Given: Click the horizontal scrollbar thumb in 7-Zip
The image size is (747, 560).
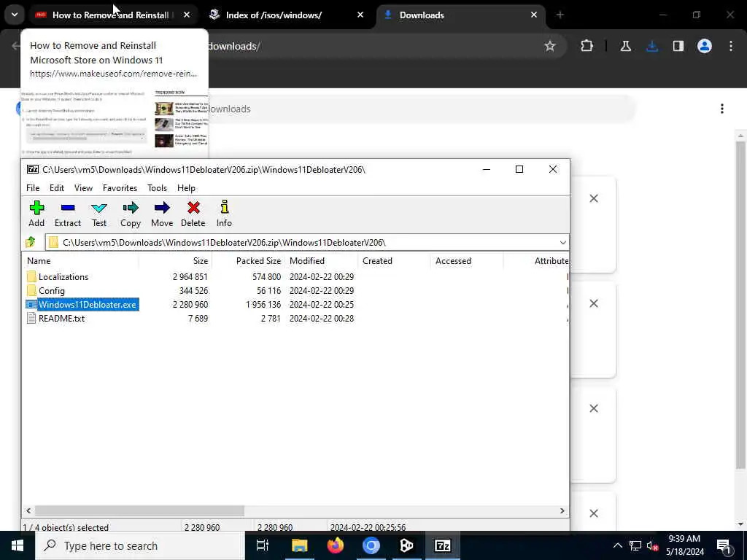Looking at the screenshot, I should (139, 510).
